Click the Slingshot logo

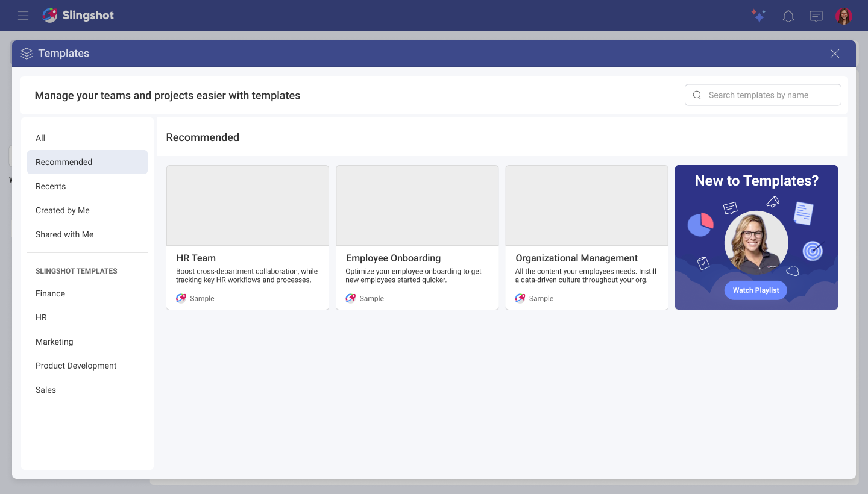[78, 16]
